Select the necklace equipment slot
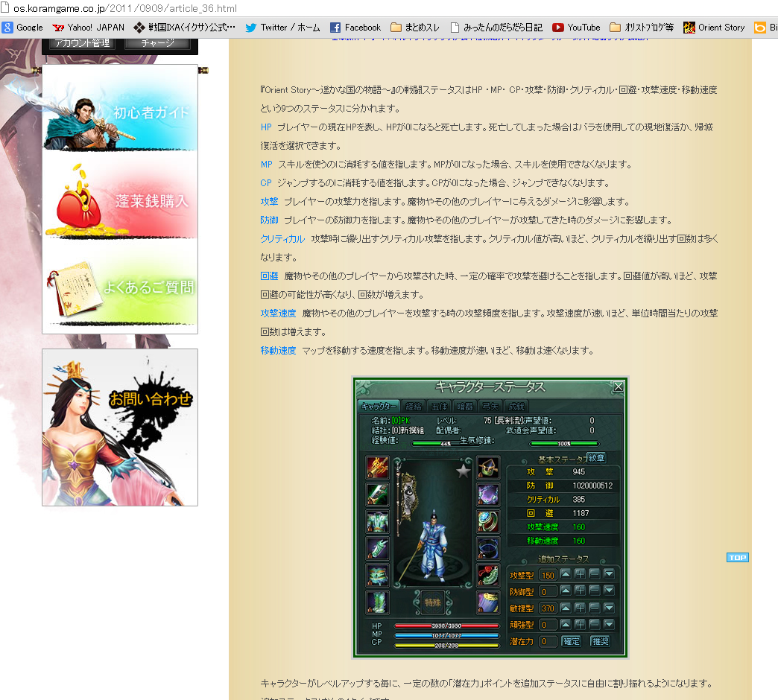Image resolution: width=778 pixels, height=700 pixels. 488,494
